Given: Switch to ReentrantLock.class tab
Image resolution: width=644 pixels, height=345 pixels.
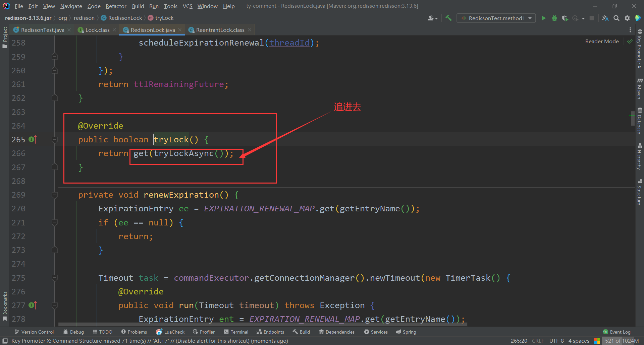Looking at the screenshot, I should [220, 30].
